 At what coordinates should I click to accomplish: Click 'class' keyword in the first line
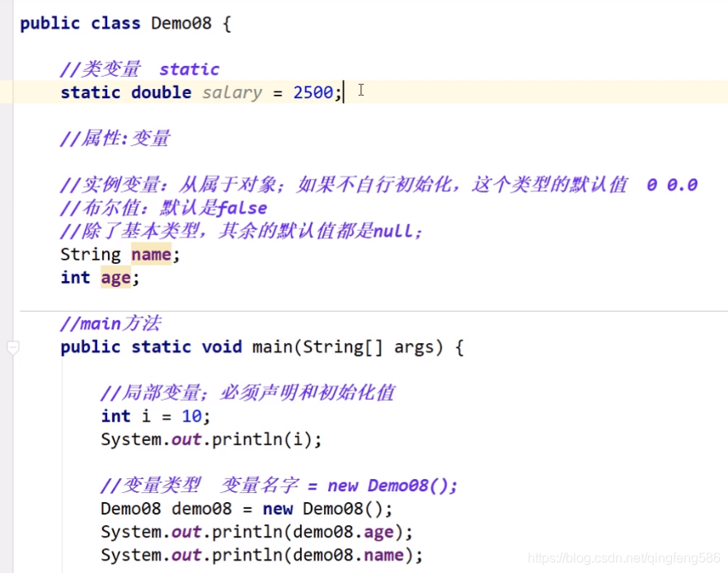pos(115,23)
